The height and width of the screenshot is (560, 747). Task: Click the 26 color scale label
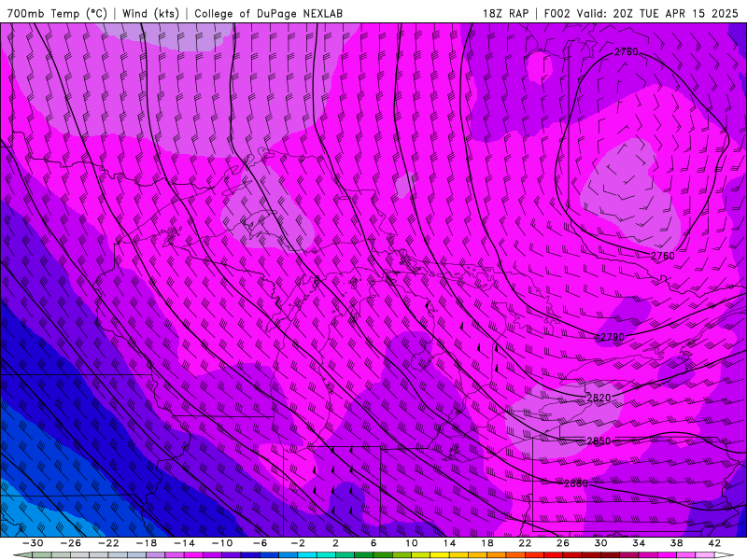point(563,543)
